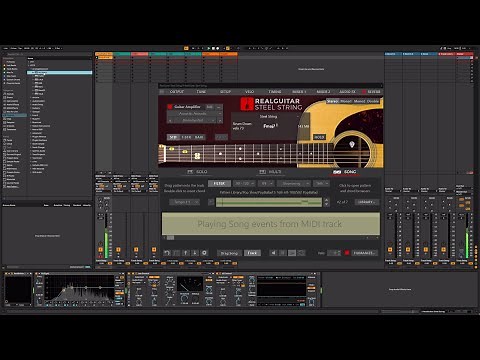The height and width of the screenshot is (360, 480).
Task: Open song settings via the gear icon
Action: point(204,253)
